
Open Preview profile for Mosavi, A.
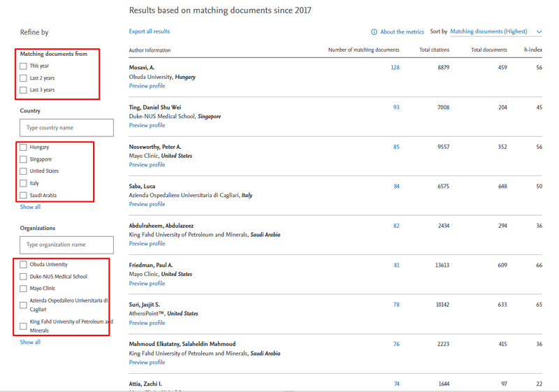click(147, 86)
